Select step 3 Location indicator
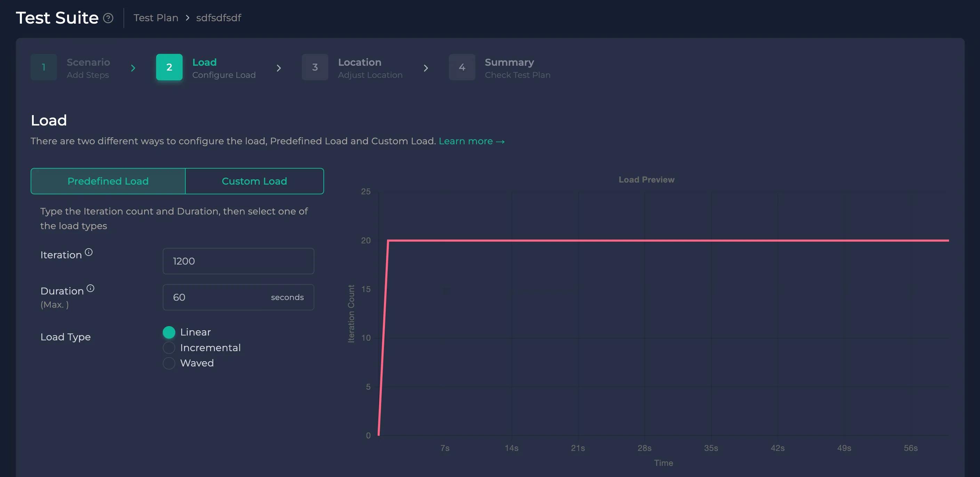This screenshot has width=980, height=477. click(x=315, y=67)
